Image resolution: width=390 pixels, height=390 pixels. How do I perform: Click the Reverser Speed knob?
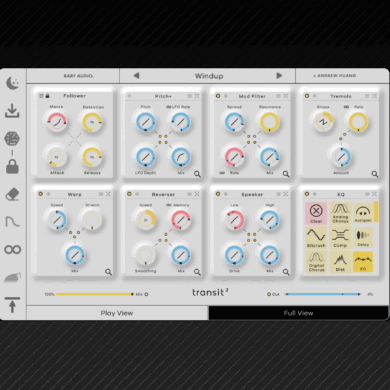[145, 220]
